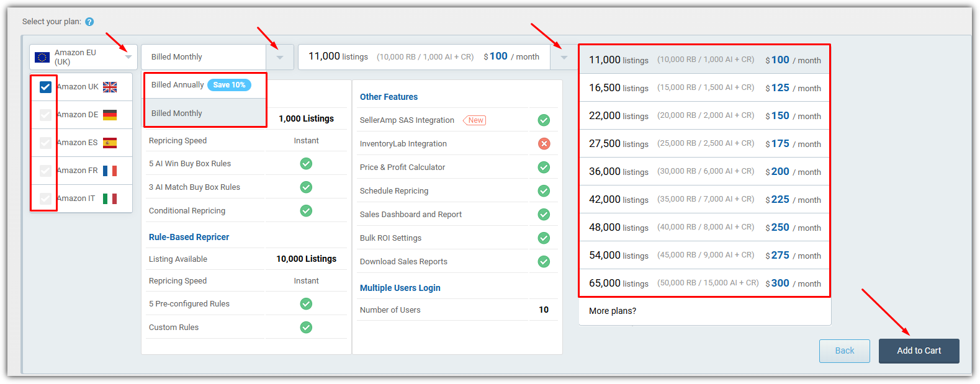Click the Conditional Repricing label
Screen dimensions: 980x384
(x=187, y=211)
